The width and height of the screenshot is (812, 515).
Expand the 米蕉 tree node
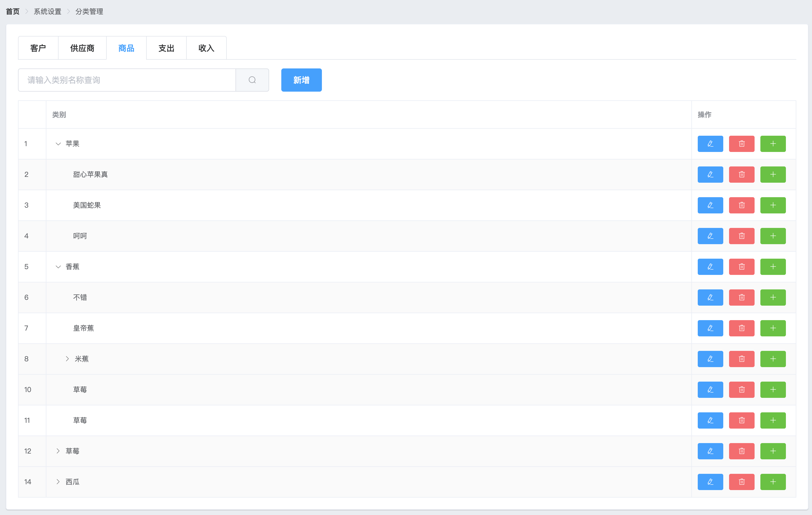click(67, 358)
